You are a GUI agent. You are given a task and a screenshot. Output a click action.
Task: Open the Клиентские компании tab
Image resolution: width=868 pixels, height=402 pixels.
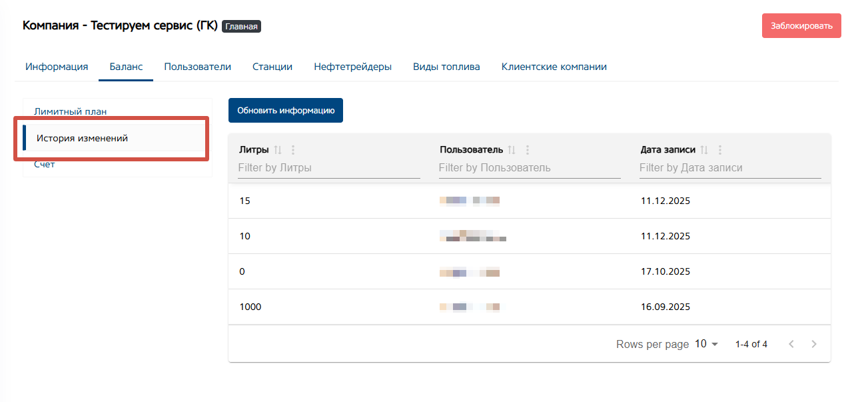pos(554,67)
